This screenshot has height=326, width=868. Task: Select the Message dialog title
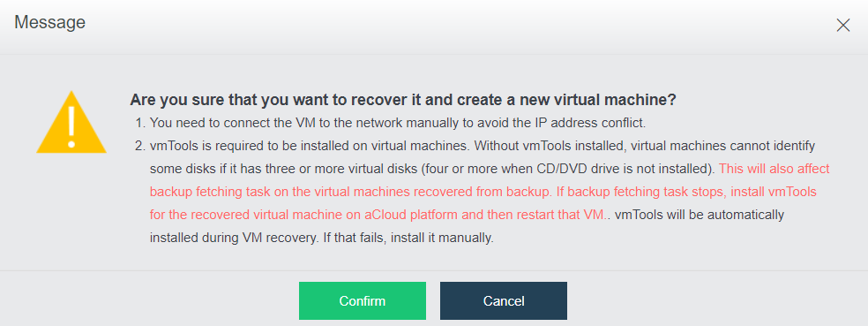pos(49,22)
